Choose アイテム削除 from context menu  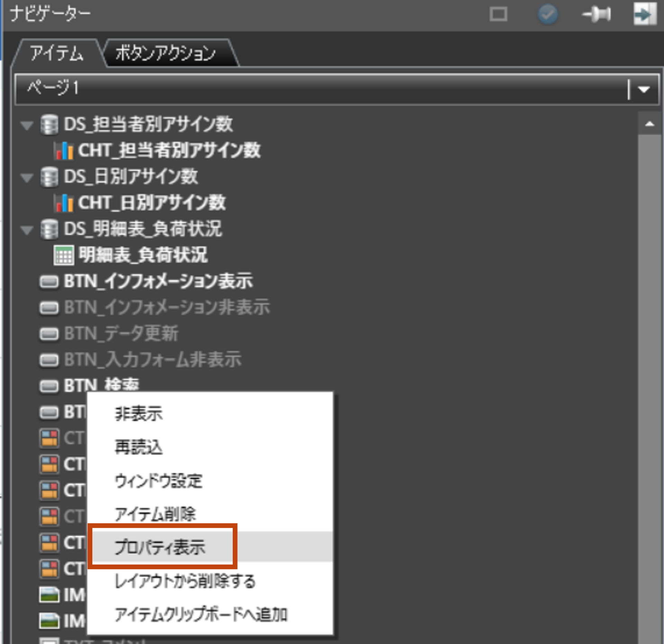(210, 514)
